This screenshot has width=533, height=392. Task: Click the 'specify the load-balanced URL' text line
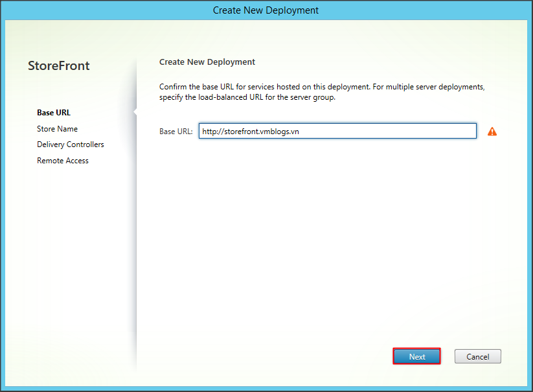click(247, 98)
